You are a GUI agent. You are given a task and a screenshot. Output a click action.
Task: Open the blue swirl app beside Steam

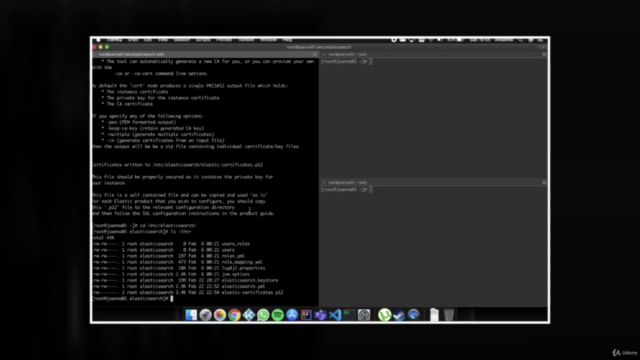point(414,315)
